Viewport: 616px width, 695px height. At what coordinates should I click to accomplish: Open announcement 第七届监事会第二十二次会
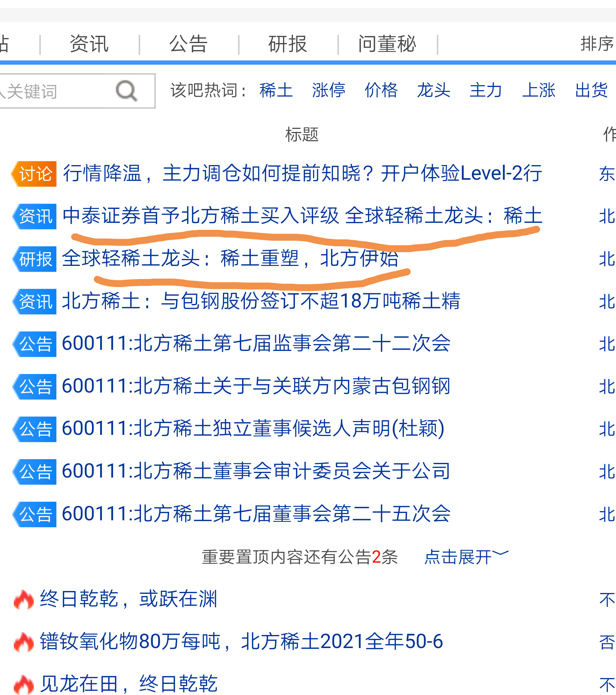point(256,343)
